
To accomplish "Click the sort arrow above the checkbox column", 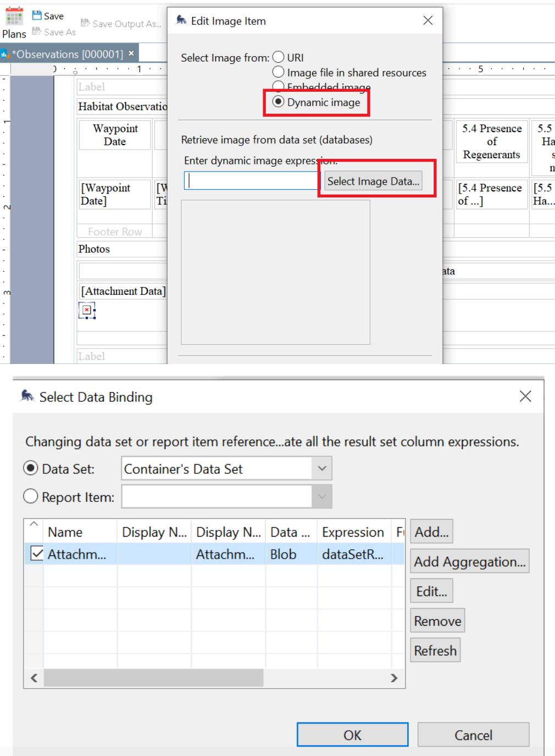I will 34,523.
